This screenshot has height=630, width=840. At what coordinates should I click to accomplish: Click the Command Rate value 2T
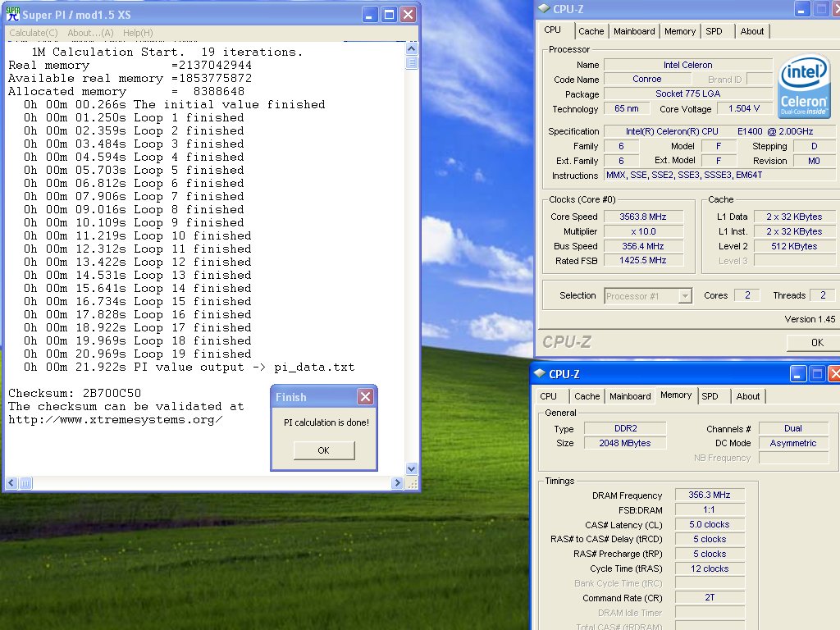tap(710, 597)
